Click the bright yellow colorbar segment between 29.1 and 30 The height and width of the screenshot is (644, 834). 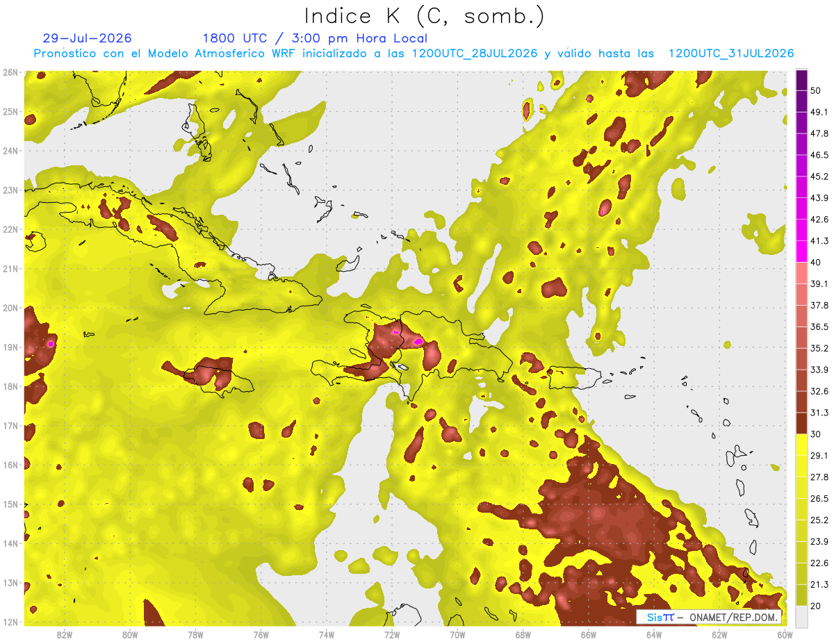801,445
